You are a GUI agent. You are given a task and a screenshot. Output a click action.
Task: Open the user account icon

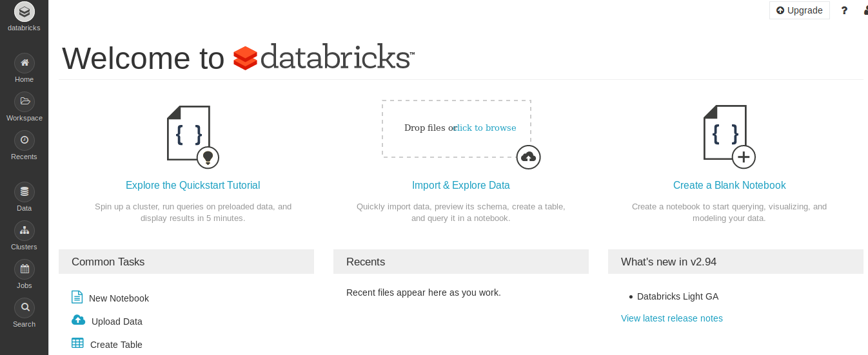[x=865, y=10]
